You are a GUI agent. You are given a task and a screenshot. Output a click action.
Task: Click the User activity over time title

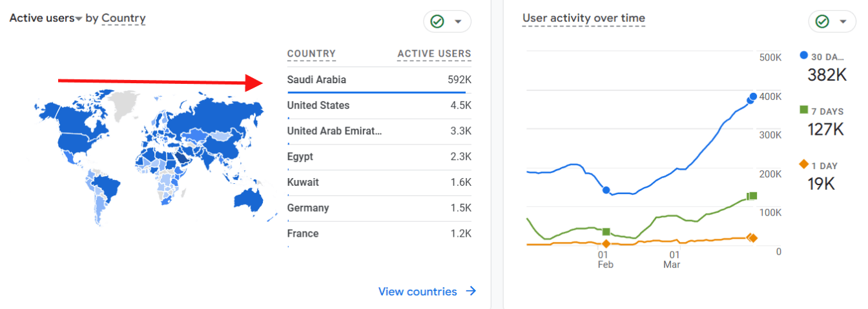tap(583, 18)
